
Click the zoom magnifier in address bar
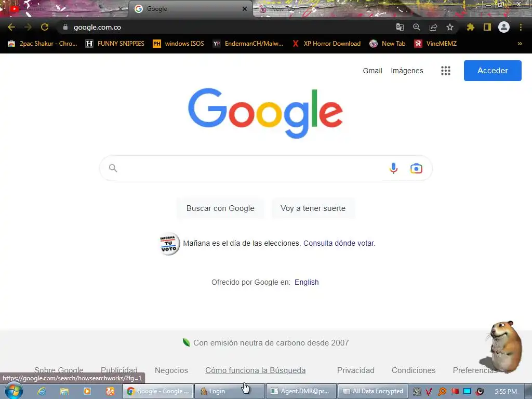[417, 27]
